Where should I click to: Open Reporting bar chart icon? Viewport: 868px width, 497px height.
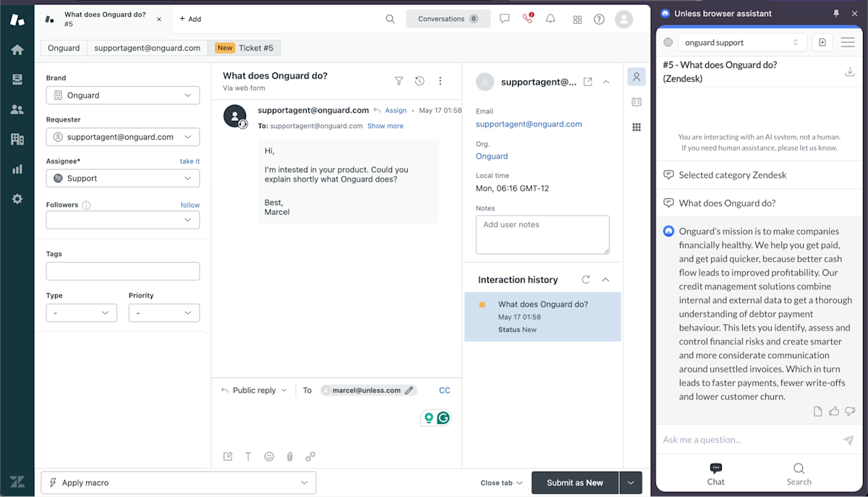[17, 169]
